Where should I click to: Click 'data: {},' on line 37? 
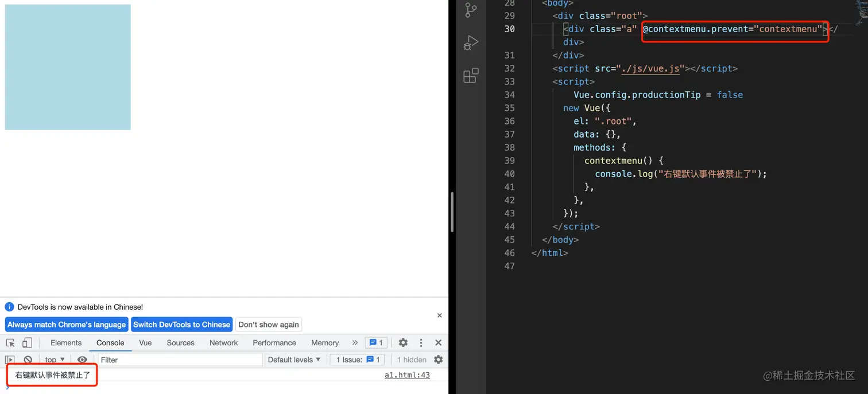pos(597,134)
